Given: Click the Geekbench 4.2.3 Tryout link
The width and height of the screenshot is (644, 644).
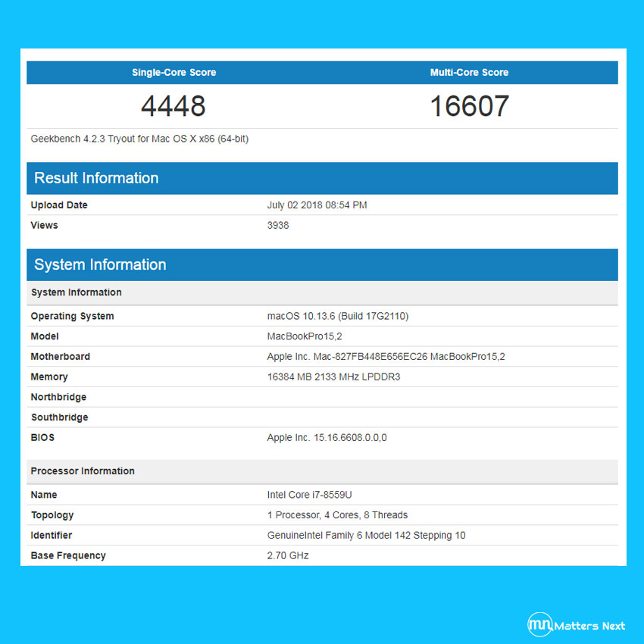Looking at the screenshot, I should coord(139,139).
